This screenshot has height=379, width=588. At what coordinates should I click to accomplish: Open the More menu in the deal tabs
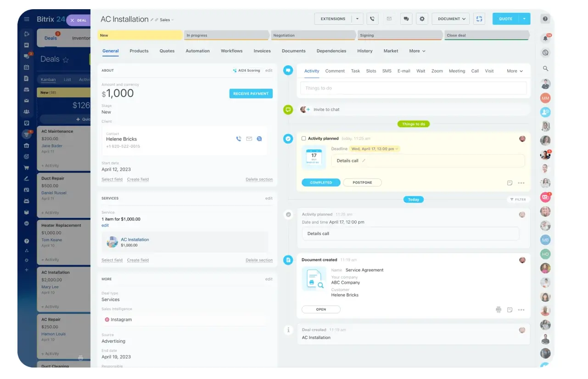pyautogui.click(x=416, y=51)
